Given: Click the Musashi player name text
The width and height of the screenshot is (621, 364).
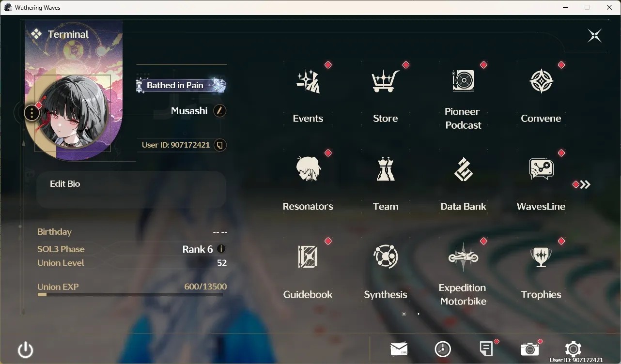Looking at the screenshot, I should (x=189, y=111).
